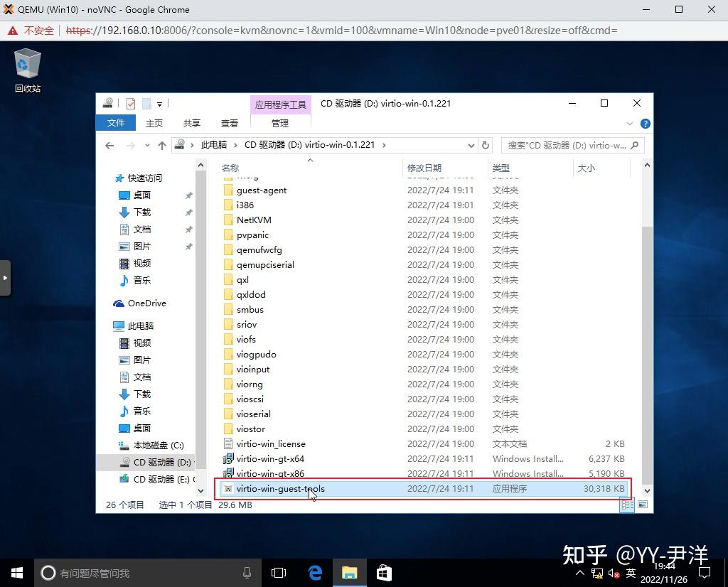Click the pvpanic folder name

252,235
